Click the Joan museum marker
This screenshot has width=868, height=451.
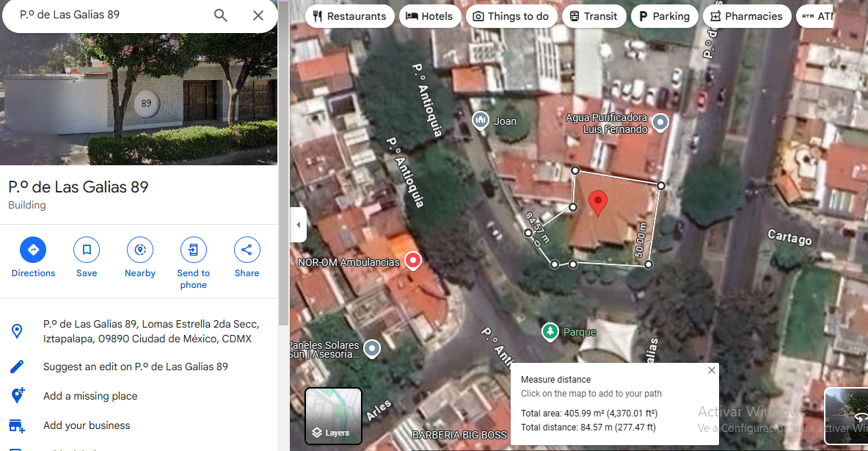480,120
